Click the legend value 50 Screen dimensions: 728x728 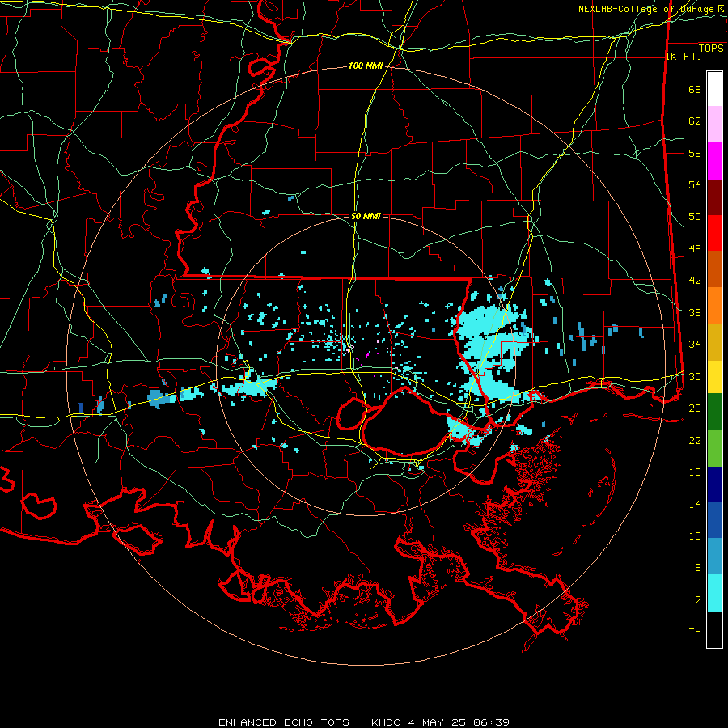[x=695, y=216]
